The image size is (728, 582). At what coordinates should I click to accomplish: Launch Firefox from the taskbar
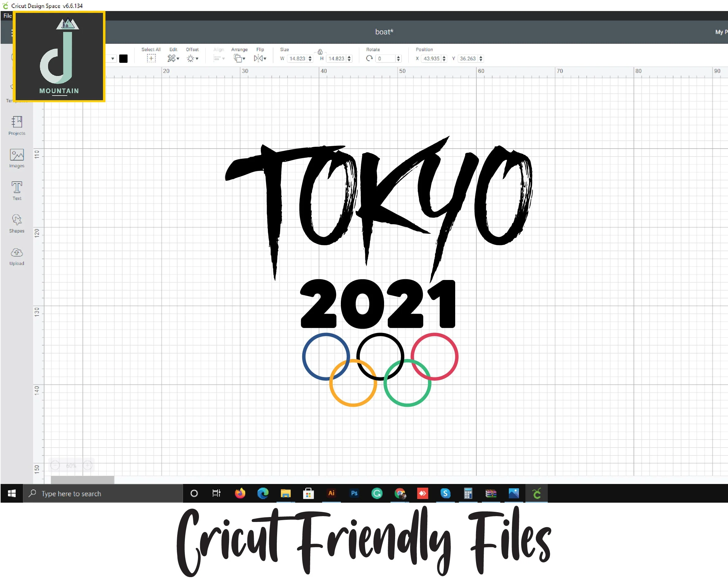[x=240, y=493]
